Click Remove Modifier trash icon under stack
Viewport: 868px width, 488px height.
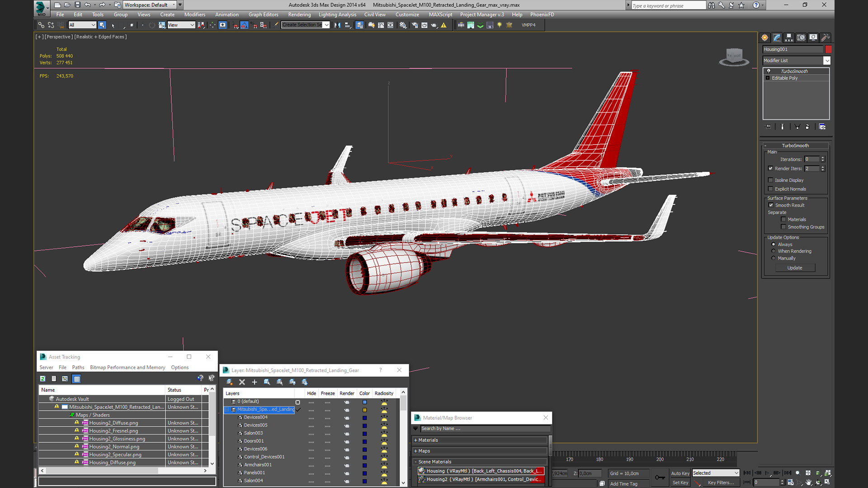coord(807,127)
